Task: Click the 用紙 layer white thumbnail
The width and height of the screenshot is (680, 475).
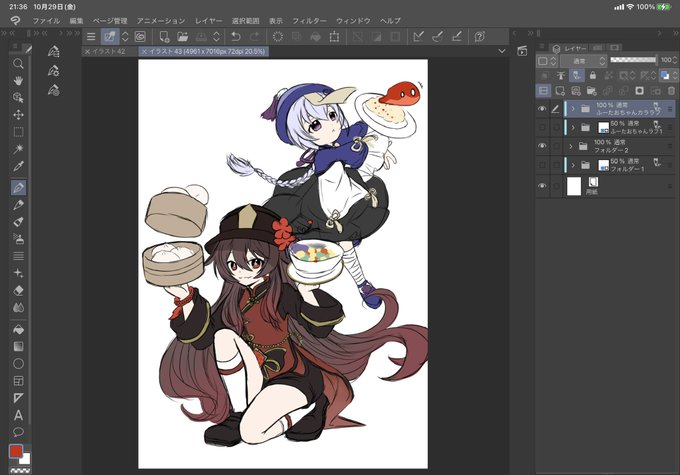Action: point(574,186)
